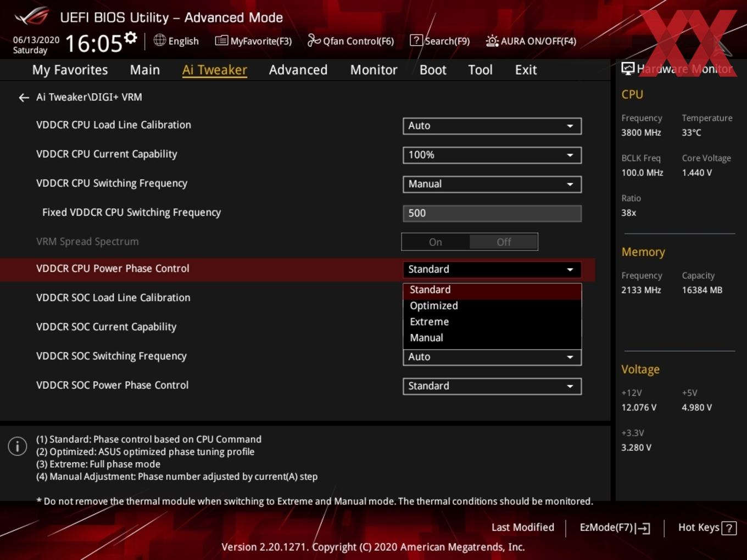Choose Extreme in the phase control list
The width and height of the screenshot is (747, 560).
pos(492,322)
